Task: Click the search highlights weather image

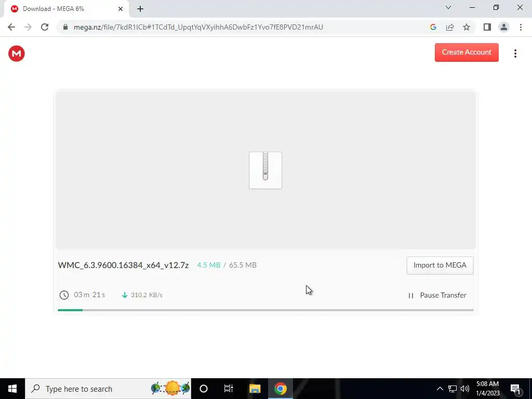Action: (x=170, y=388)
